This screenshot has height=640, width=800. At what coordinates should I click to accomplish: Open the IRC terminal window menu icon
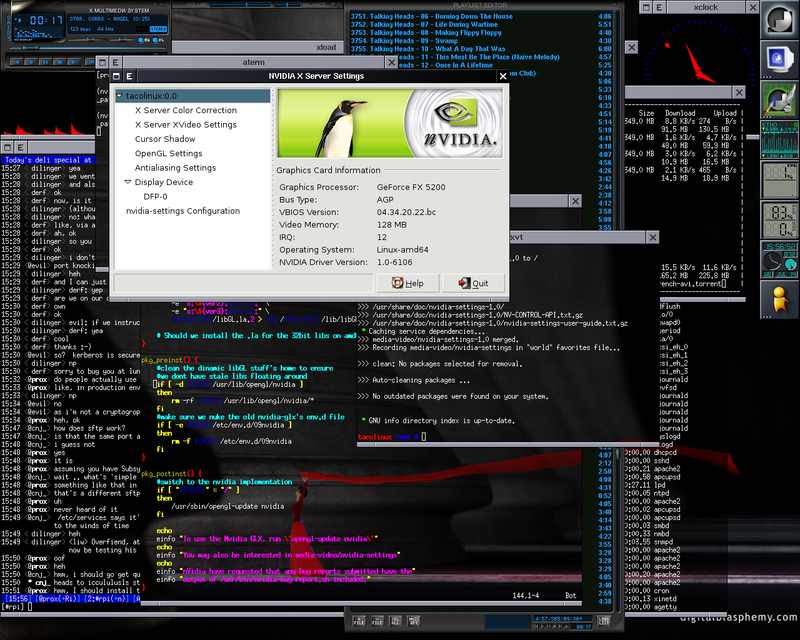point(8,147)
